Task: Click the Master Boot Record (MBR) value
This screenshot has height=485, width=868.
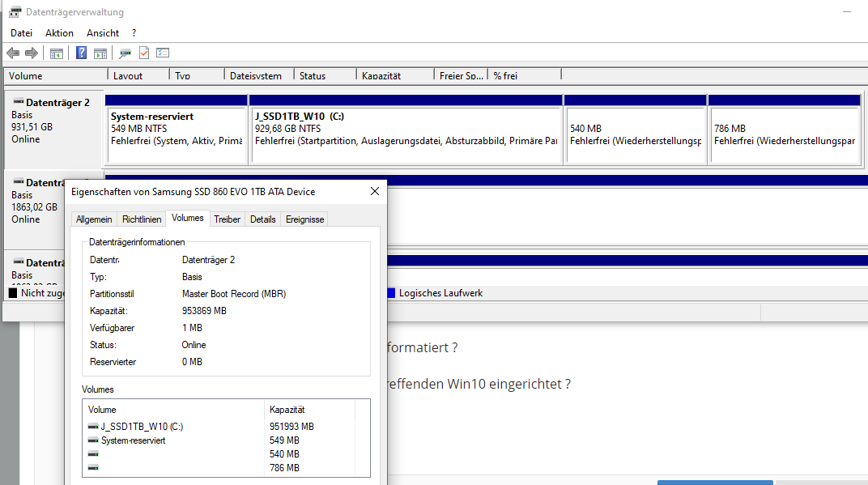Action: click(234, 294)
